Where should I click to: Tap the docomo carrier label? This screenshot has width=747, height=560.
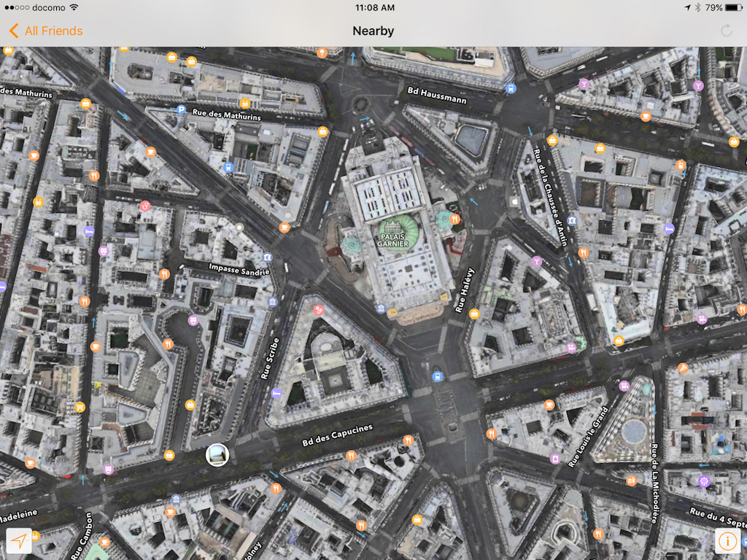click(49, 7)
